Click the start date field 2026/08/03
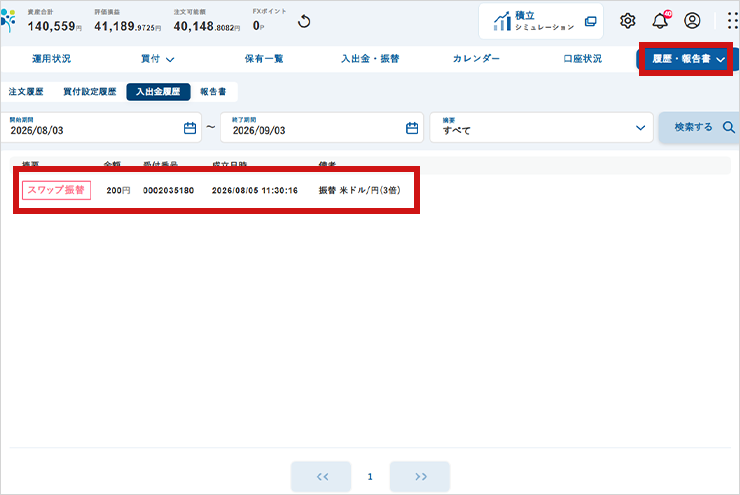This screenshot has width=740, height=495. pos(101,127)
